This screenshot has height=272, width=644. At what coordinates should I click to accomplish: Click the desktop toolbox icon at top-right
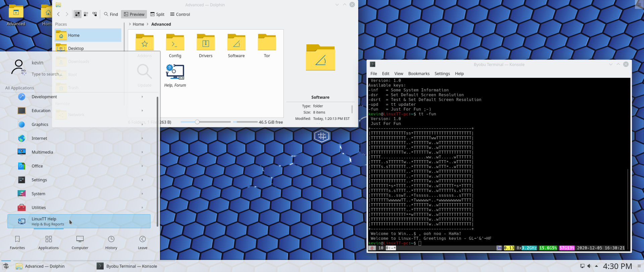click(x=639, y=4)
